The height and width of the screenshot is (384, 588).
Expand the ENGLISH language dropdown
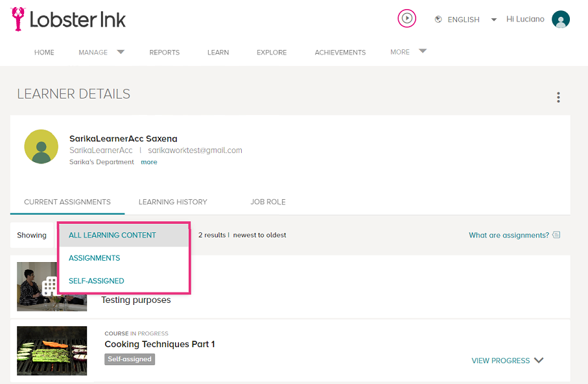tap(494, 19)
